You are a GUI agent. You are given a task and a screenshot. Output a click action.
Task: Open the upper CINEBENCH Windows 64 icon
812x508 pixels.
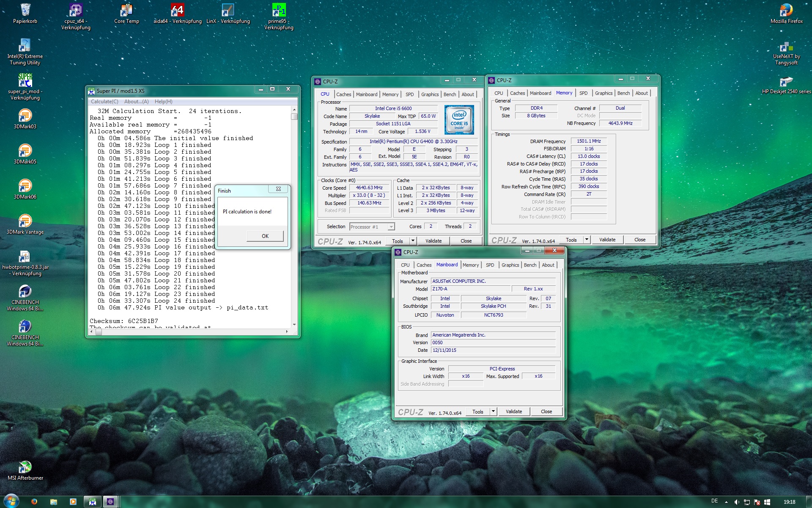[25, 298]
